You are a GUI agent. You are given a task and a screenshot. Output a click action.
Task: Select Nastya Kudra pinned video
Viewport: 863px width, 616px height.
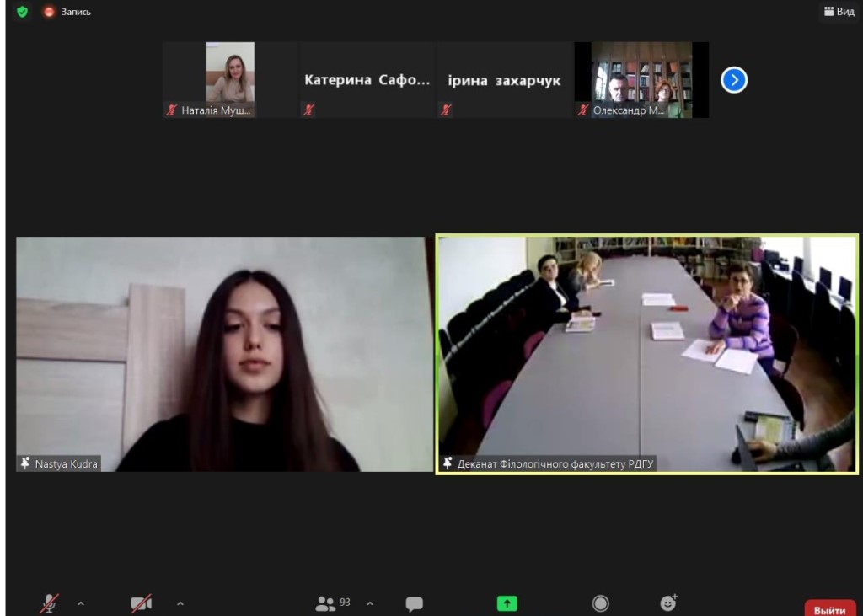(224, 354)
